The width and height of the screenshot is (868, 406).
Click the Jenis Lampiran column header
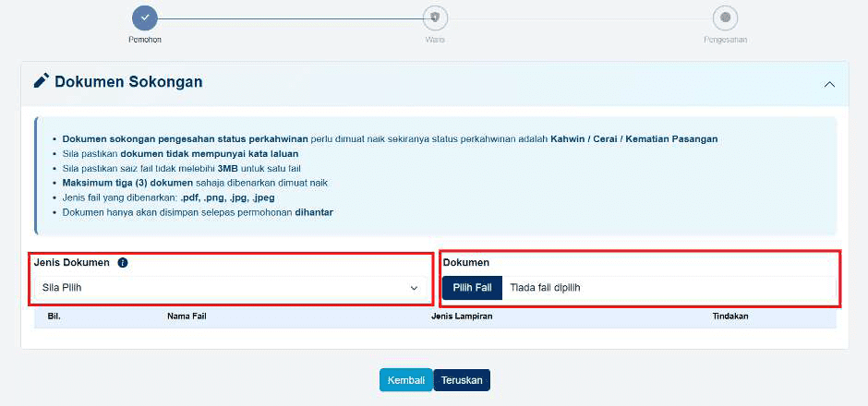[x=462, y=316]
